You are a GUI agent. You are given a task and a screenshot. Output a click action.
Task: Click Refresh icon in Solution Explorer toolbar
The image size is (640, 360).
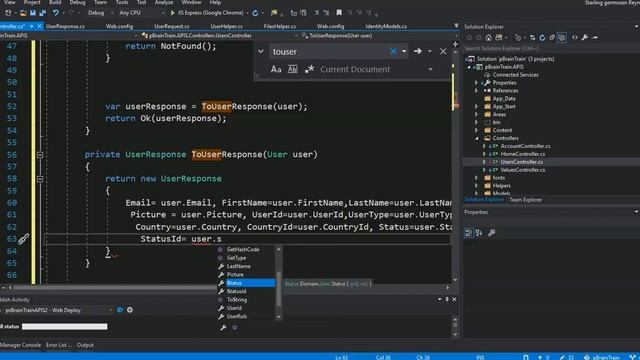pyautogui.click(x=542, y=38)
